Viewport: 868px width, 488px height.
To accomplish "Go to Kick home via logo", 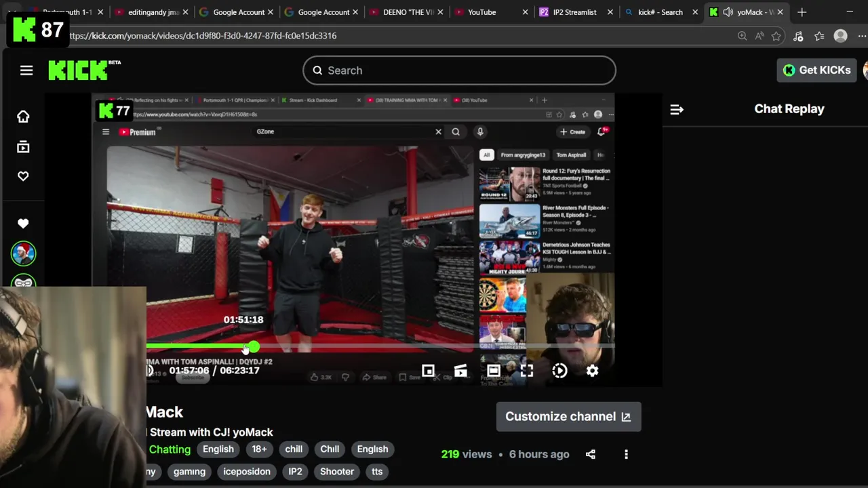I will coord(84,70).
